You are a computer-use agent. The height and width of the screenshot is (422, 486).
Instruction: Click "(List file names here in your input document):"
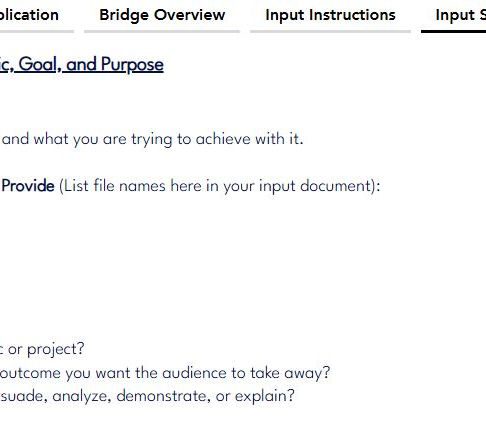219,186
